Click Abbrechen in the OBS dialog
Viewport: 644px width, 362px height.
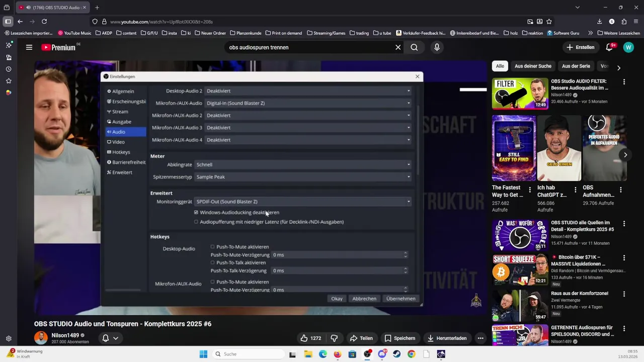[x=364, y=299]
